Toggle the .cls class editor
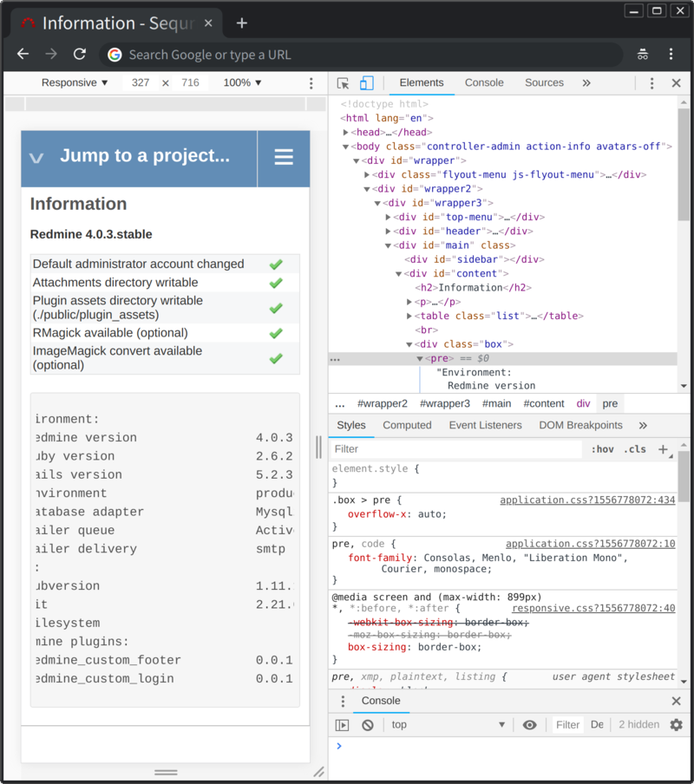694x784 pixels. pos(634,449)
